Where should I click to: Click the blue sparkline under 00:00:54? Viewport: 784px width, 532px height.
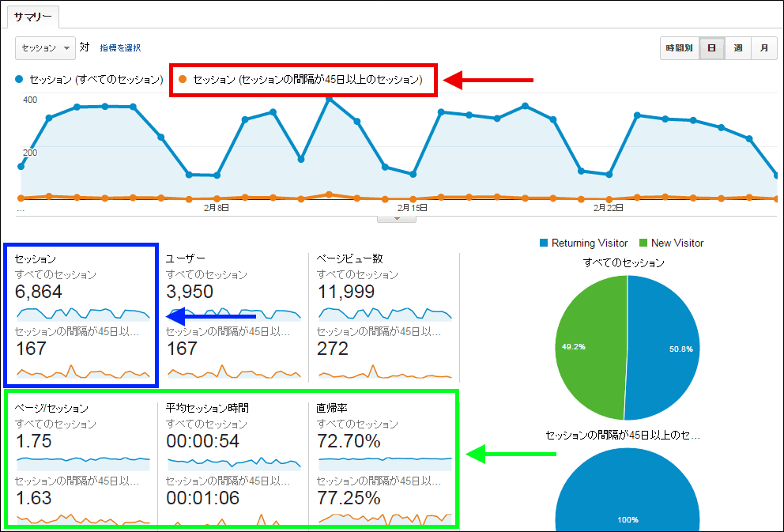234,463
